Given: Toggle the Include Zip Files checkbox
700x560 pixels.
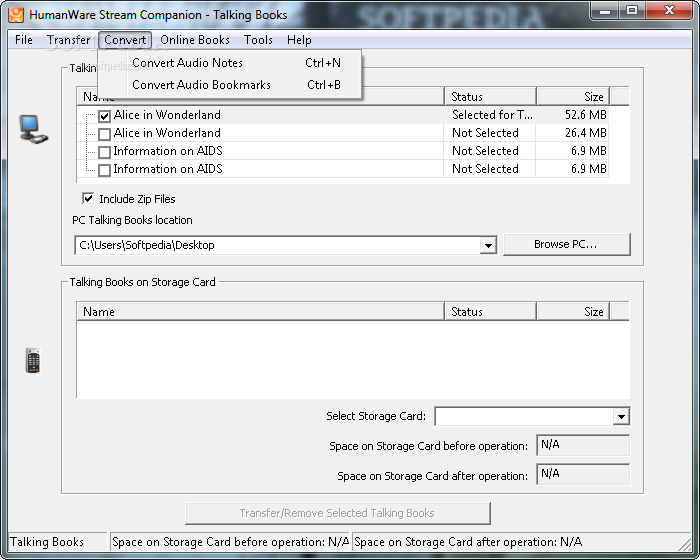Looking at the screenshot, I should (88, 198).
